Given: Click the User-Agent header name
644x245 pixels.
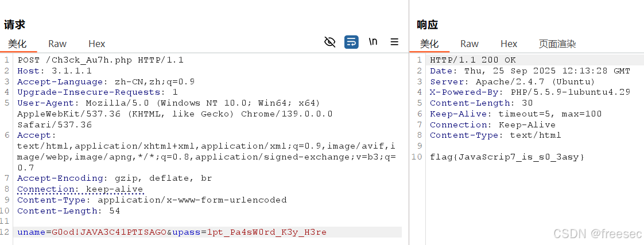Looking at the screenshot, I should tap(45, 103).
